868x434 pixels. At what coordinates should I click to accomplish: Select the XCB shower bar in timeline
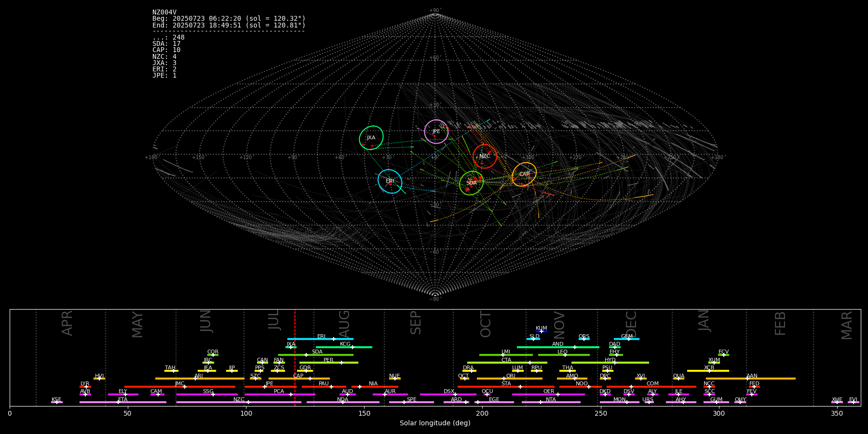tap(708, 371)
